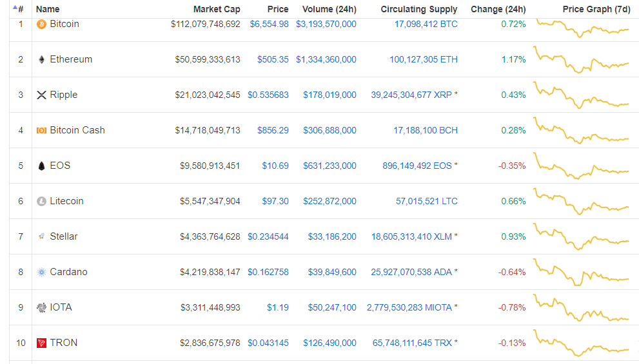Click the Ethereum diamond logo icon
The width and height of the screenshot is (639, 364).
point(41,60)
